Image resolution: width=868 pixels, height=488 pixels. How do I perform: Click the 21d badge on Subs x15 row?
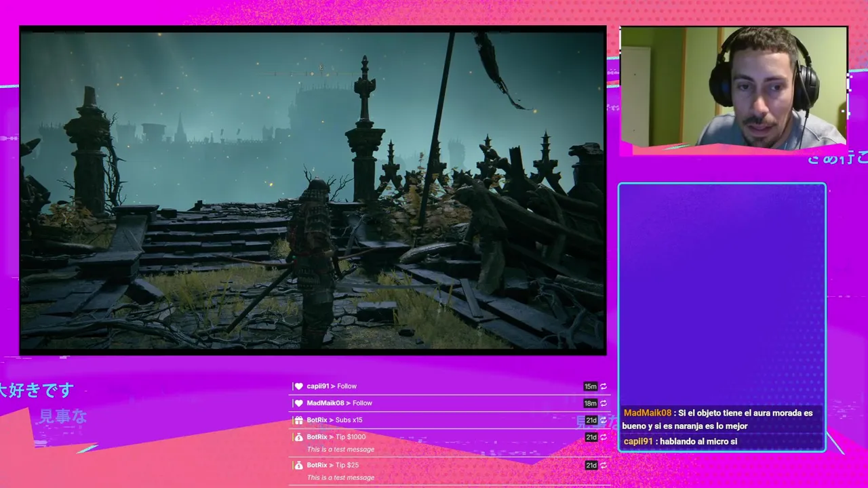[x=591, y=420]
